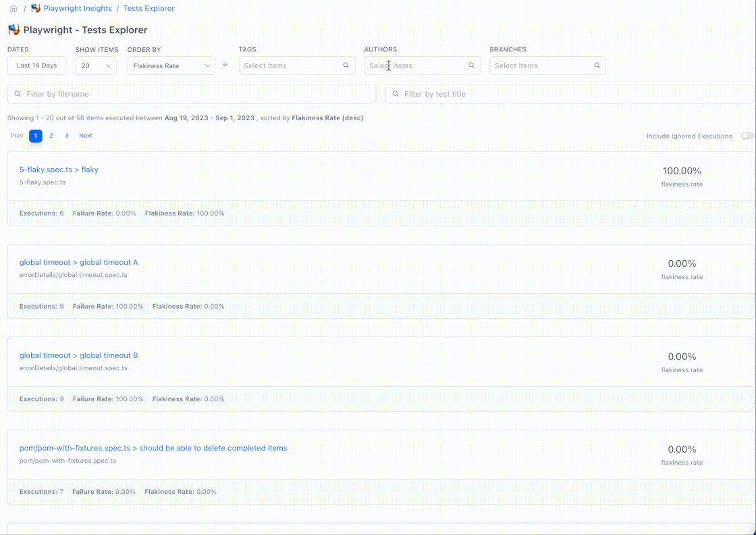Click the Showing 1 - 20 summary text
This screenshot has height=535, width=756.
185,118
